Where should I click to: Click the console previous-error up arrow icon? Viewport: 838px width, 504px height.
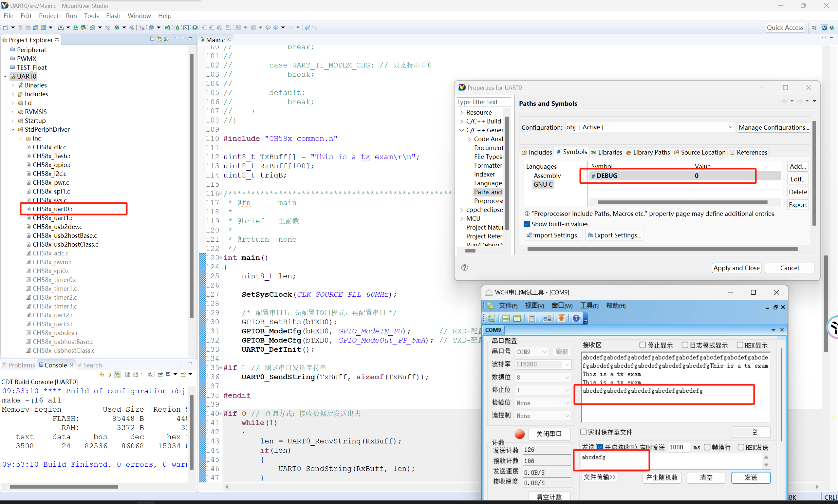click(x=109, y=374)
